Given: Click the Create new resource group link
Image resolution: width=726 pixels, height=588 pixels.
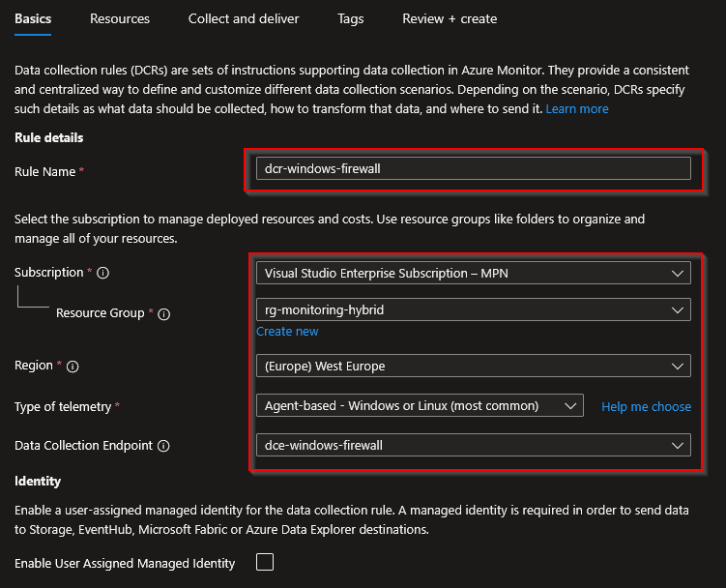Looking at the screenshot, I should point(287,332).
